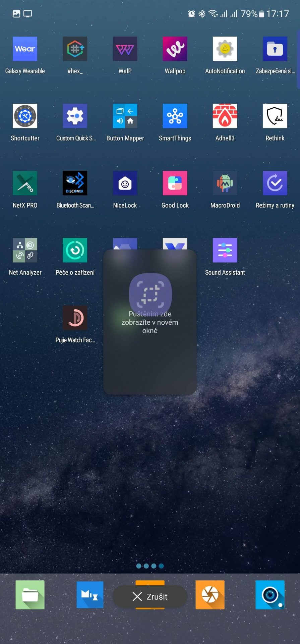This screenshot has height=644, width=300.
Task: Launch the Wallpop app
Action: coord(175,49)
